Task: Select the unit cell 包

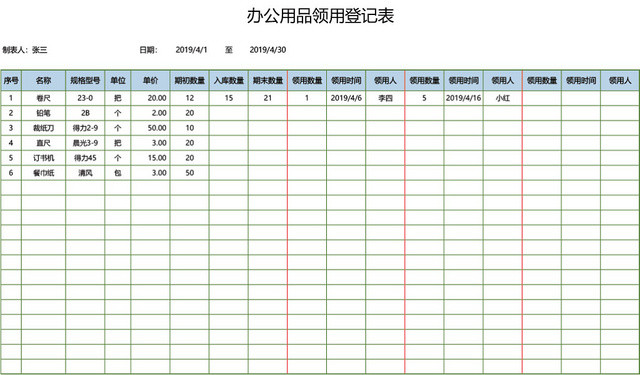Action: 118,173
